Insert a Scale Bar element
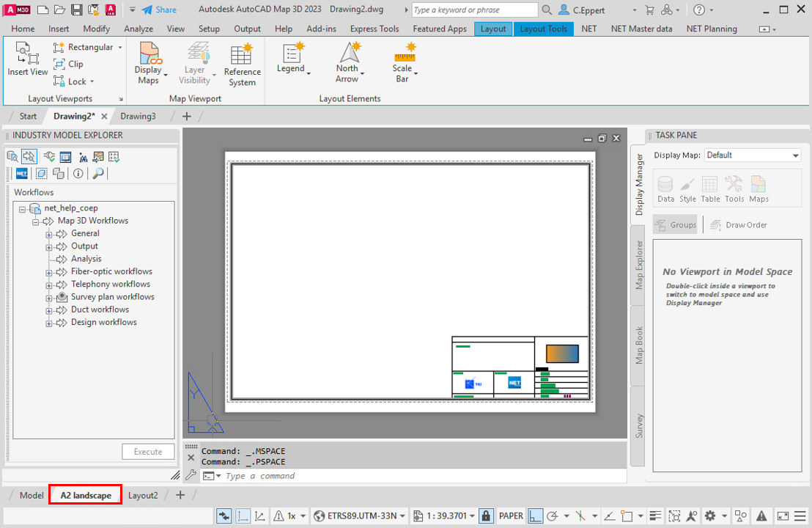 (x=405, y=62)
